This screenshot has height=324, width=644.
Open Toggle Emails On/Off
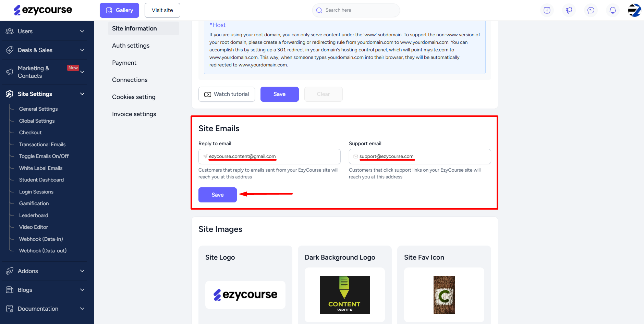44,156
